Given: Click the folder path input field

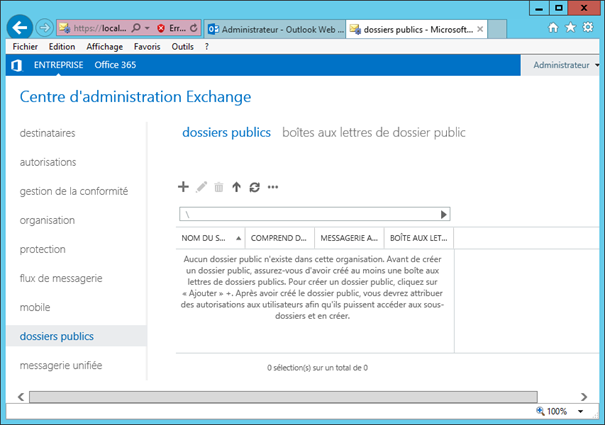Looking at the screenshot, I should 309,214.
